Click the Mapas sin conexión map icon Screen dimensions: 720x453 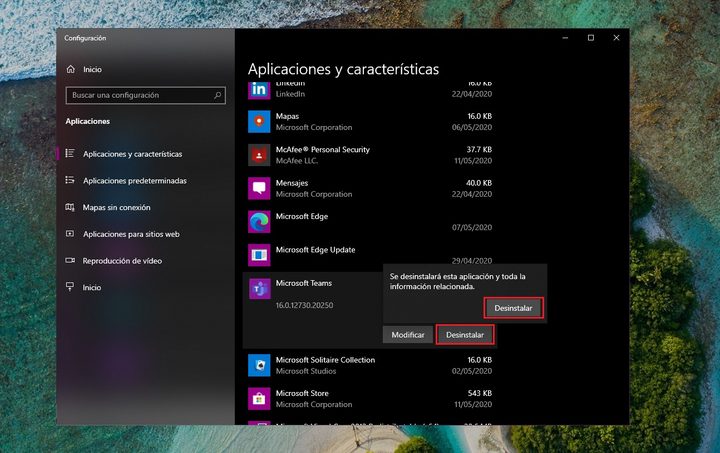pos(70,207)
